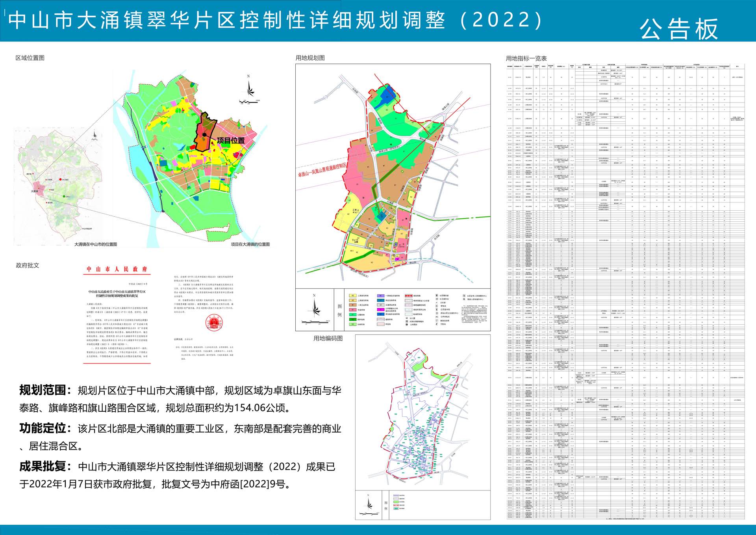Click the '中山市人民政府' red letterhead
Viewport: 756px width, 535px height.
coord(117,269)
